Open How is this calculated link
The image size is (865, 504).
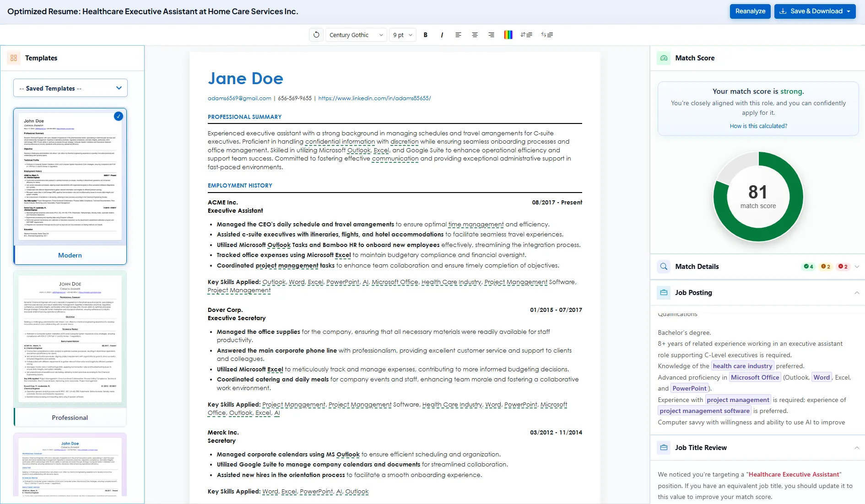[758, 126]
